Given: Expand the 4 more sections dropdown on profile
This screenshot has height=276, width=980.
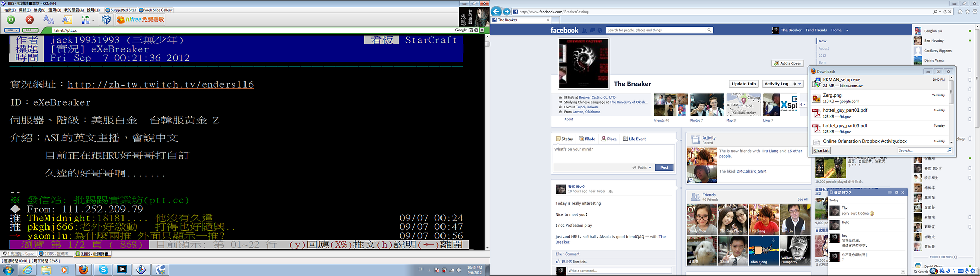Looking at the screenshot, I should coord(802,104).
